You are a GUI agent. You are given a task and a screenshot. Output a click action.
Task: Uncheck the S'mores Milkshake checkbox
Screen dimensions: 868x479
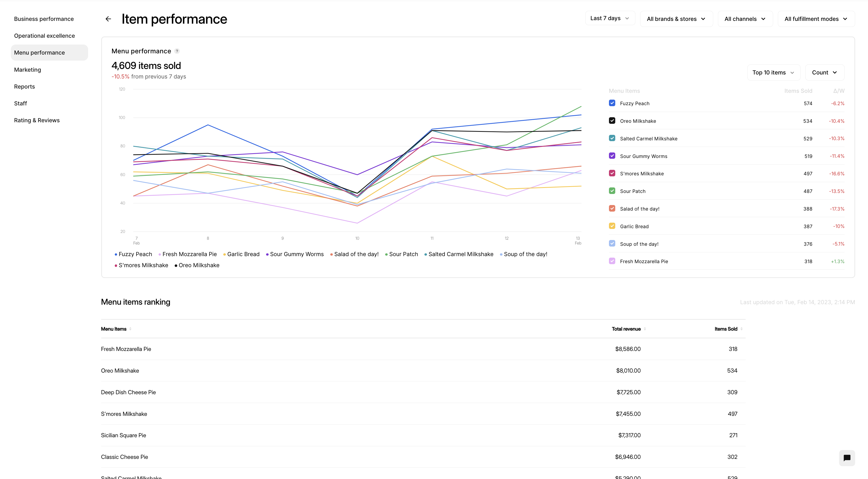point(612,173)
